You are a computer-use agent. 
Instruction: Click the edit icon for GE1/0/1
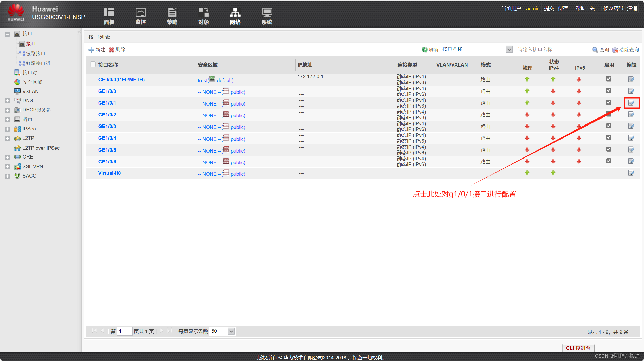point(631,103)
